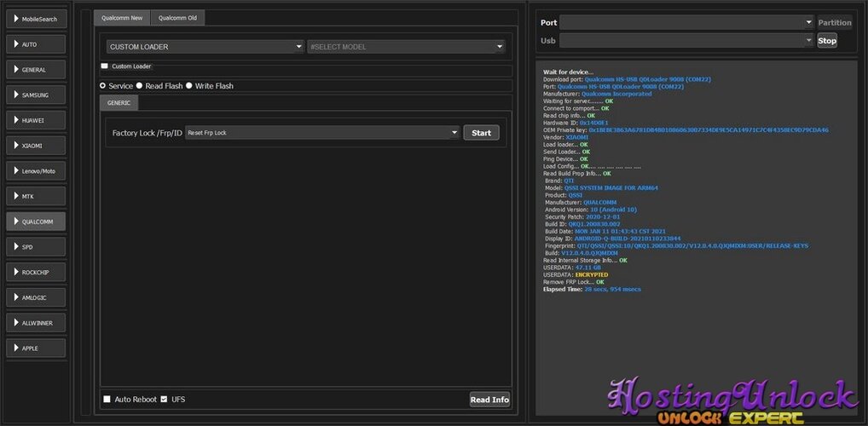Enable the Auto Reboot checkbox
This screenshot has width=868, height=426.
pos(107,399)
